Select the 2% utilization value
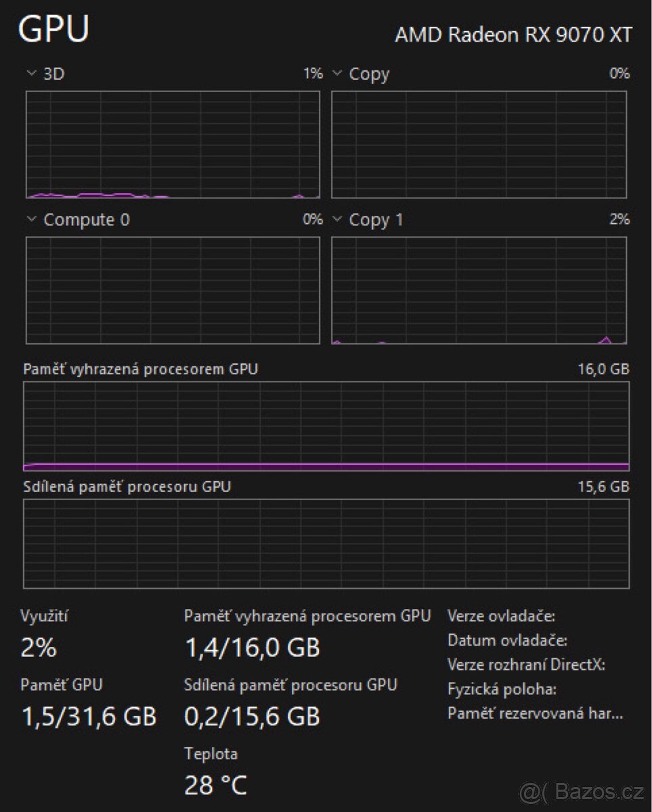The image size is (652, 812). click(39, 648)
